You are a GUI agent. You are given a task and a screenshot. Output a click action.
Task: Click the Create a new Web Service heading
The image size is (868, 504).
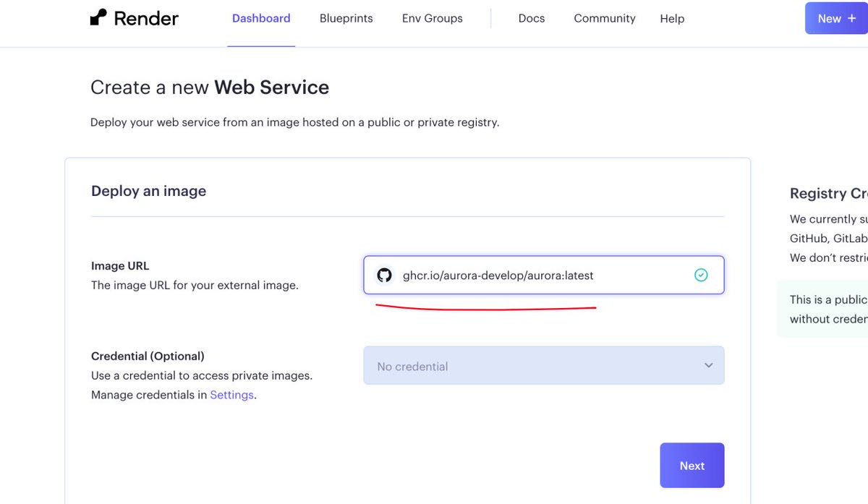(209, 87)
